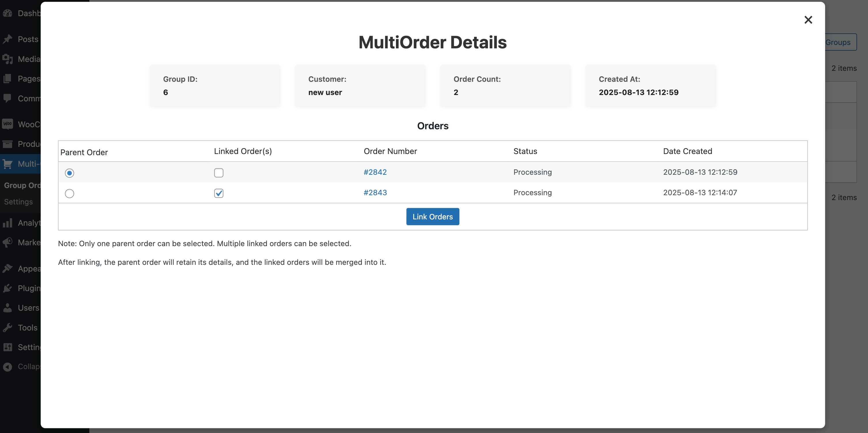The height and width of the screenshot is (433, 868).
Task: Dismiss the MultiOrder Details modal
Action: point(808,20)
